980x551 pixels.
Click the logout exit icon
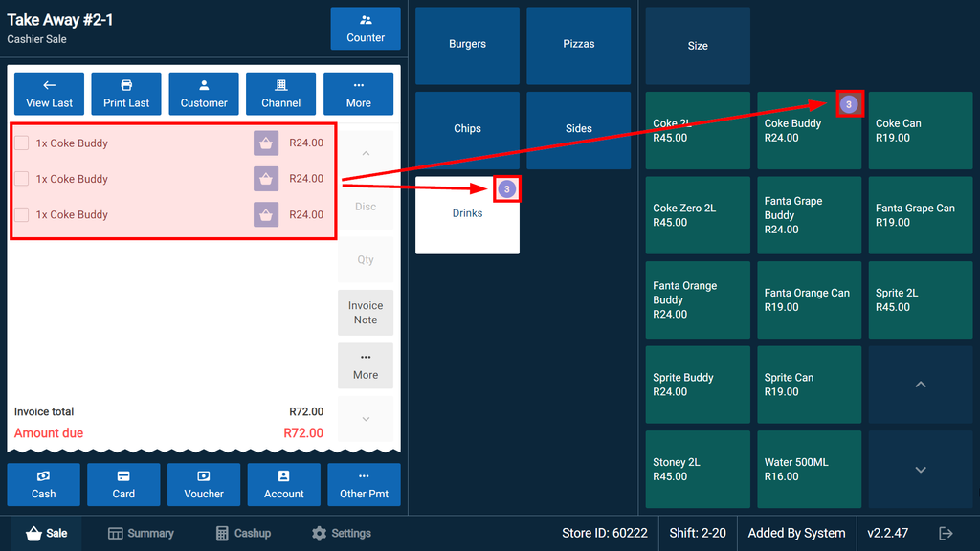click(947, 534)
